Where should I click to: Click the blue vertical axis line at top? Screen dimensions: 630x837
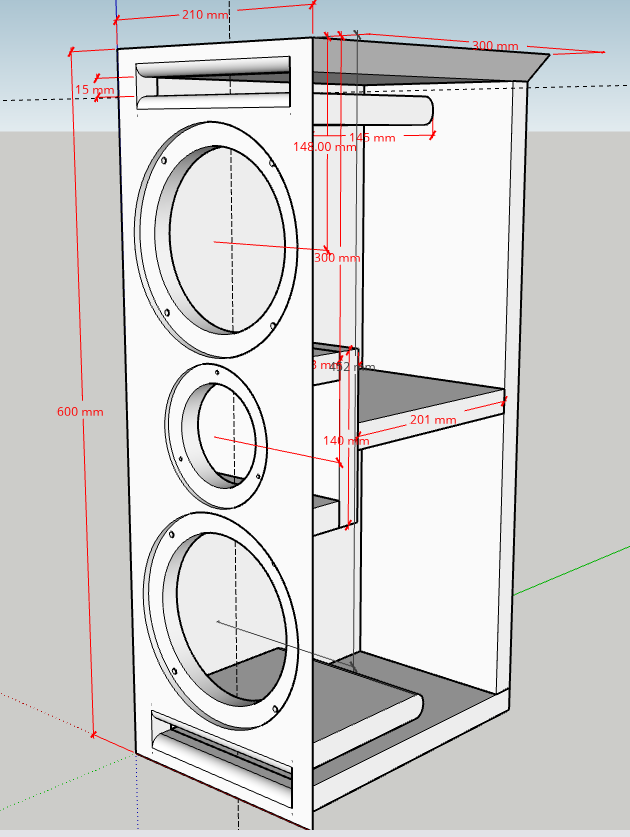(x=115, y=10)
